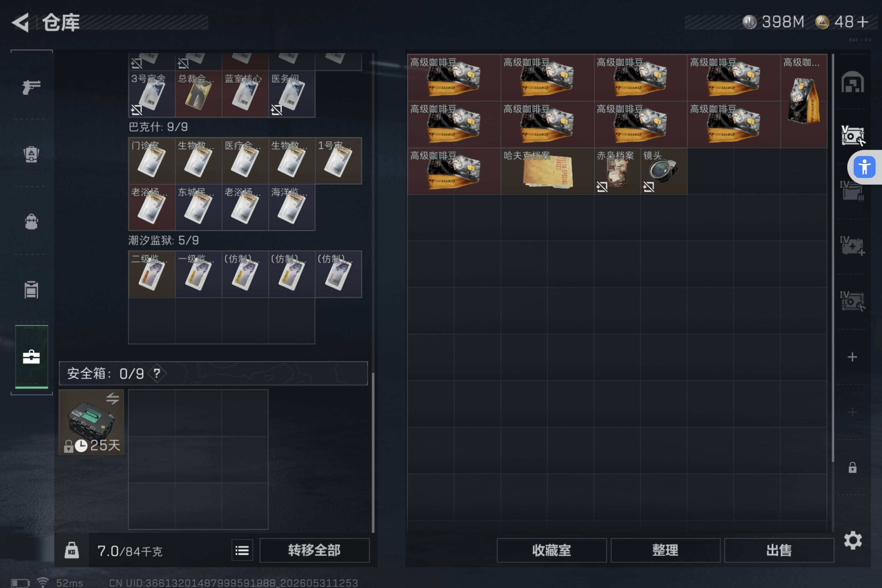Select the 总裁会... key card
Image resolution: width=882 pixels, height=588 pixels.
198,94
